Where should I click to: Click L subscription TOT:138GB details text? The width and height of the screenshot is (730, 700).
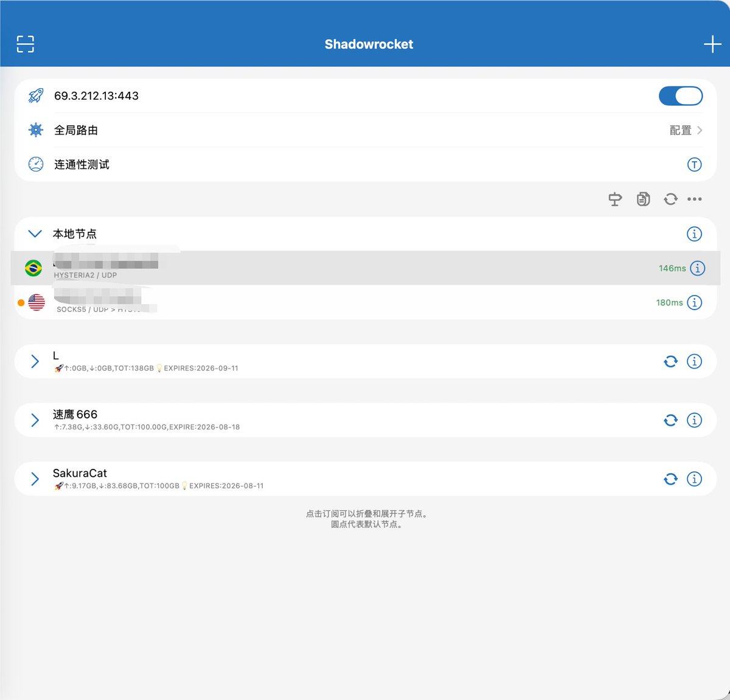click(146, 368)
